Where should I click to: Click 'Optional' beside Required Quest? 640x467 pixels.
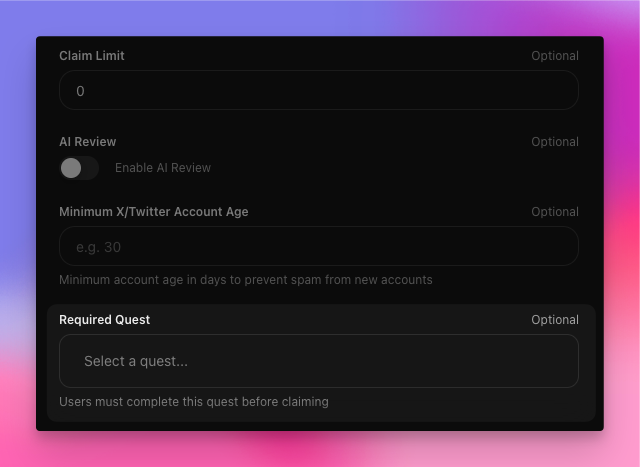555,320
